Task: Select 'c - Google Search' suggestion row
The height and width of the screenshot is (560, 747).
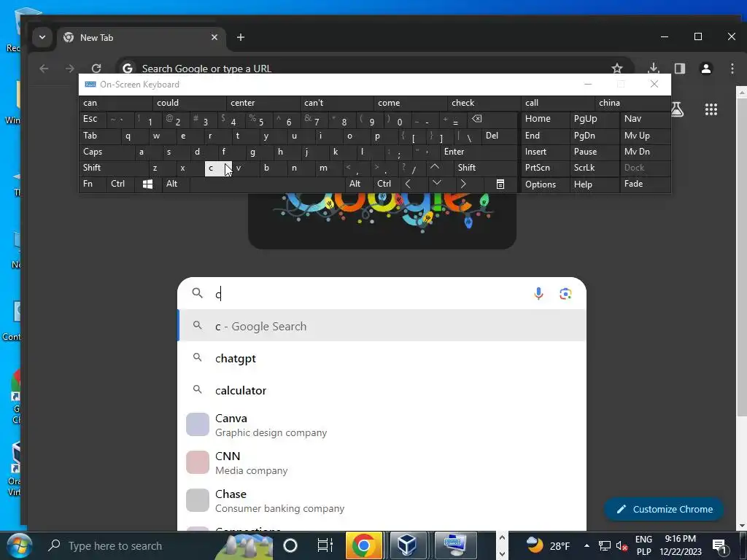Action: (x=382, y=326)
